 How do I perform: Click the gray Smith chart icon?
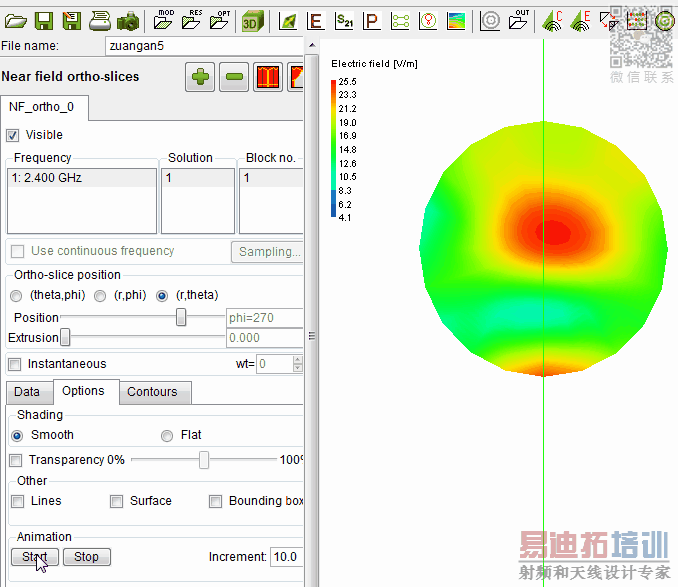490,21
